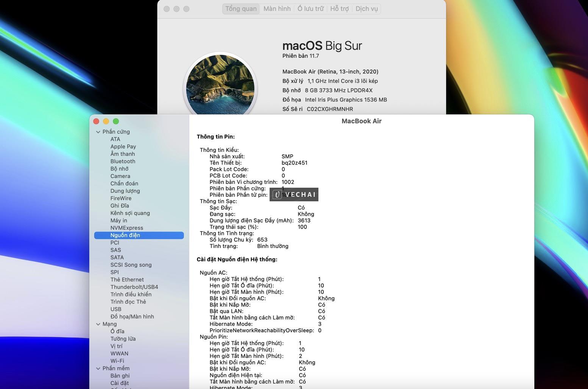Select Vị trí in the sidebar
588x389 pixels.
(x=116, y=346)
